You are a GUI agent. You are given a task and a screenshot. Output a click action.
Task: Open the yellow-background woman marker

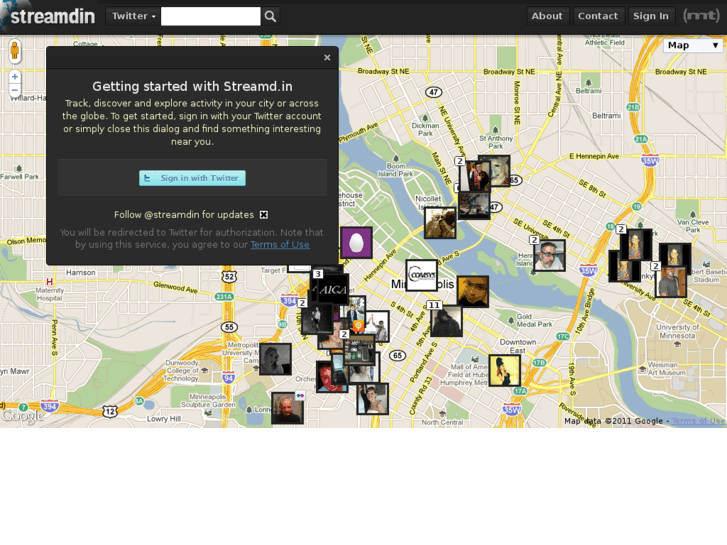click(504, 371)
